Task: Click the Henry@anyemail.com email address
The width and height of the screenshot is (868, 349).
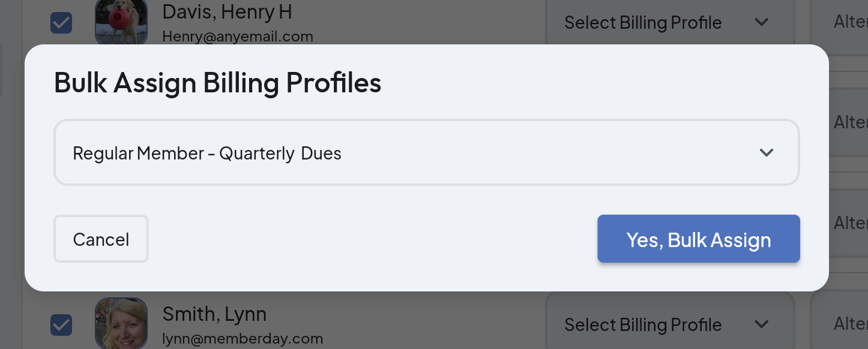Action: coord(238,37)
